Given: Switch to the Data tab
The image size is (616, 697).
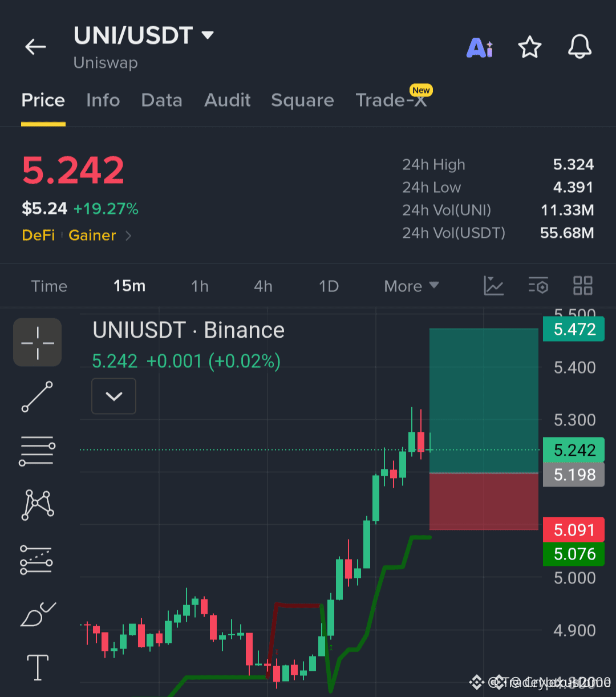Looking at the screenshot, I should tap(162, 100).
